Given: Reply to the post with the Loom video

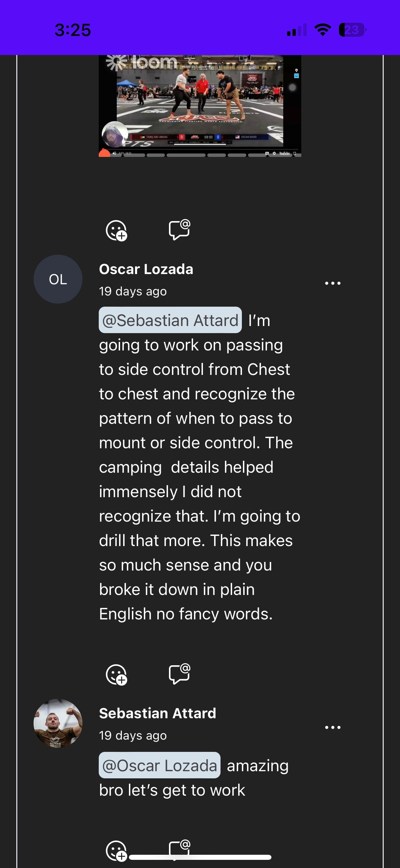Looking at the screenshot, I should pos(179,230).
